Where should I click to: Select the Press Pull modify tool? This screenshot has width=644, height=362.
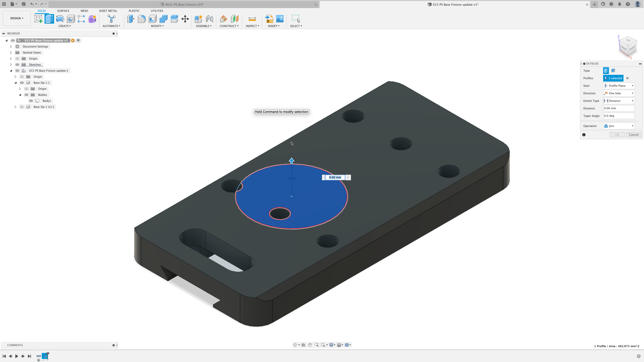131,19
